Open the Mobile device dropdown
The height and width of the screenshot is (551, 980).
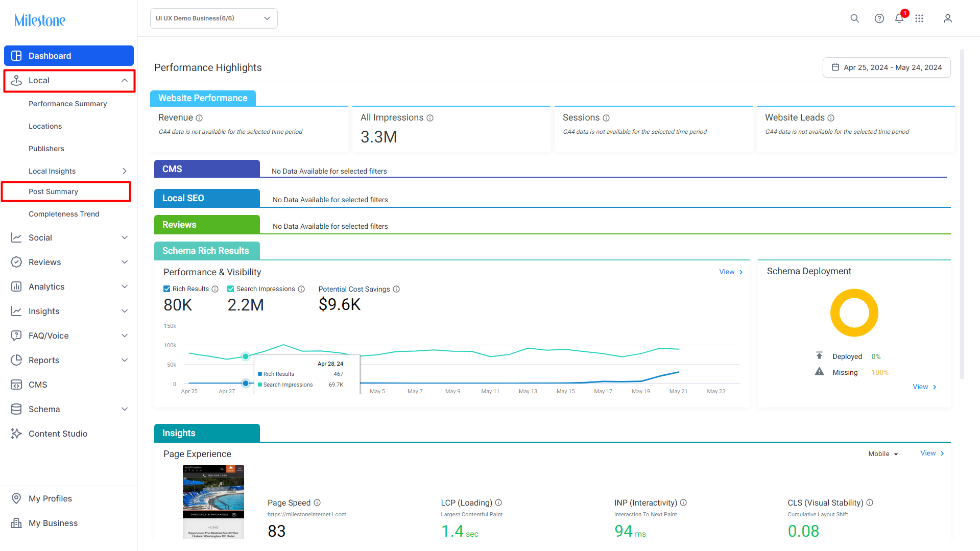pyautogui.click(x=883, y=453)
